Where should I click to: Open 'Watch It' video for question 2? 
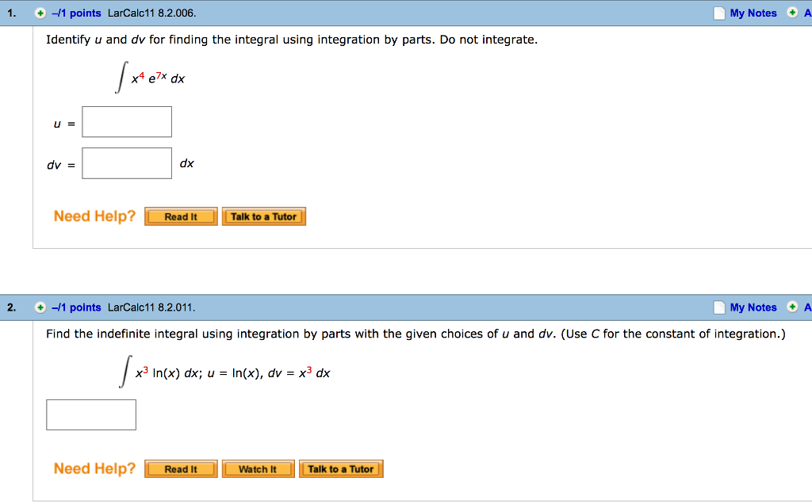tap(258, 468)
